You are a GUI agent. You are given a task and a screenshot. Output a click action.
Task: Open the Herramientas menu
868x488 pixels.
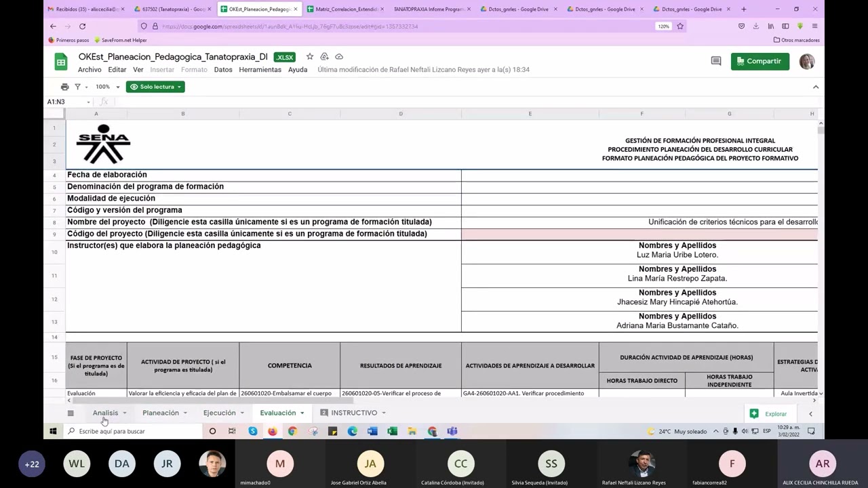coord(260,70)
